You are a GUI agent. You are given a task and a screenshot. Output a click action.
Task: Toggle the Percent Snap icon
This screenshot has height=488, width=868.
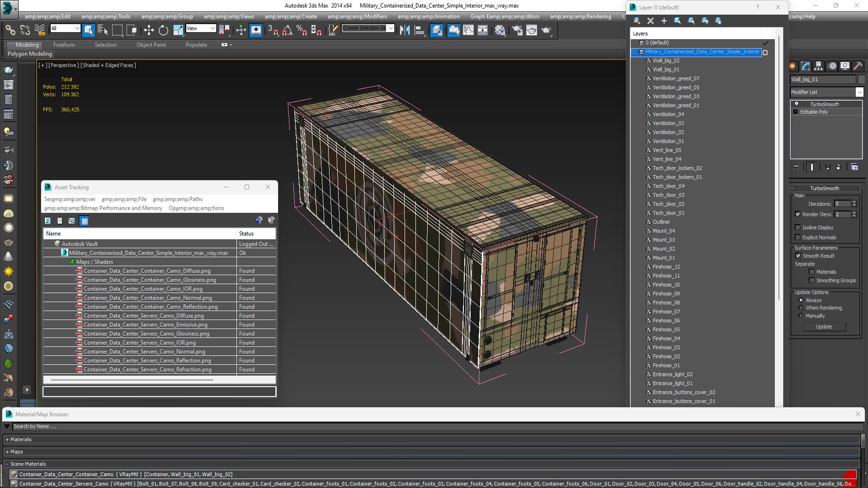[x=302, y=30]
